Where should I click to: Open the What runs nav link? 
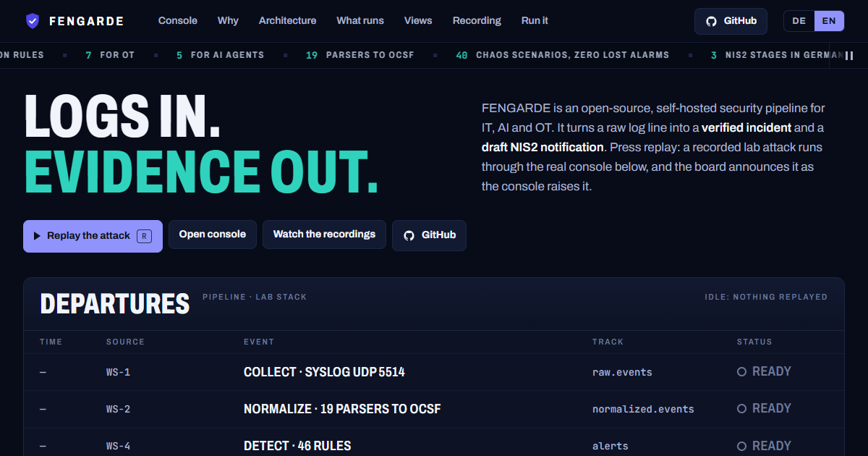point(360,21)
